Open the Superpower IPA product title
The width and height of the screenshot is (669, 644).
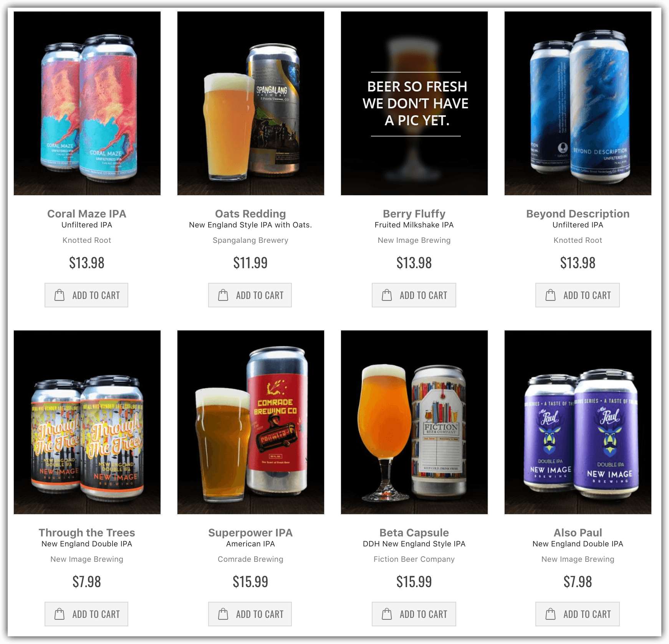(x=250, y=533)
